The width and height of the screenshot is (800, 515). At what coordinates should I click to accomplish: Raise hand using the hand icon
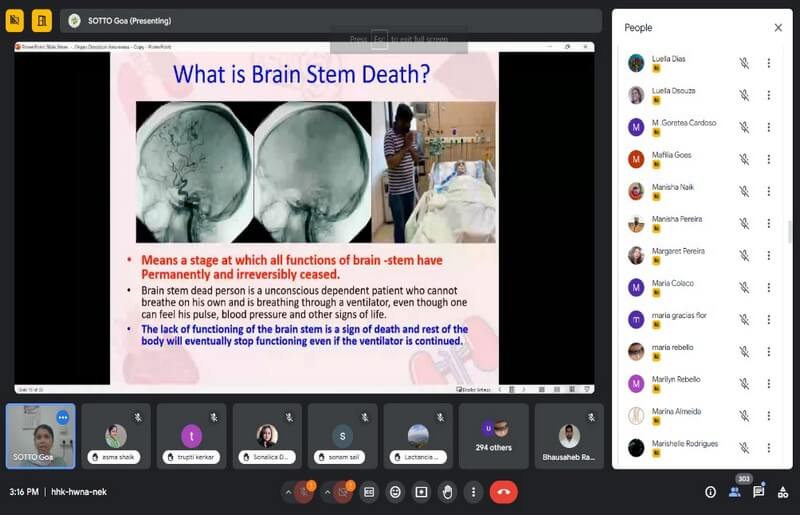click(x=447, y=492)
